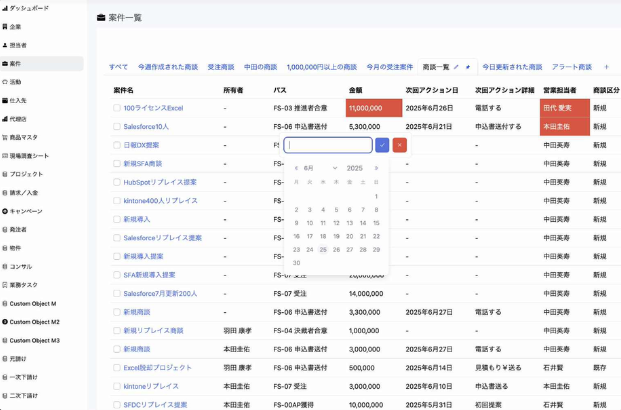Go to previous month in the calendar

[297, 168]
